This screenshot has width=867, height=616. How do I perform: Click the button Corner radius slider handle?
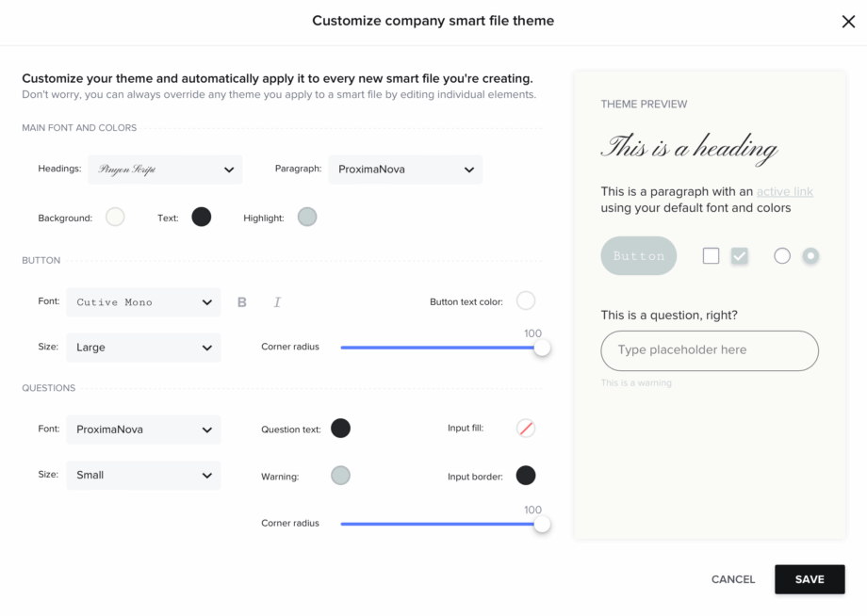(x=542, y=348)
